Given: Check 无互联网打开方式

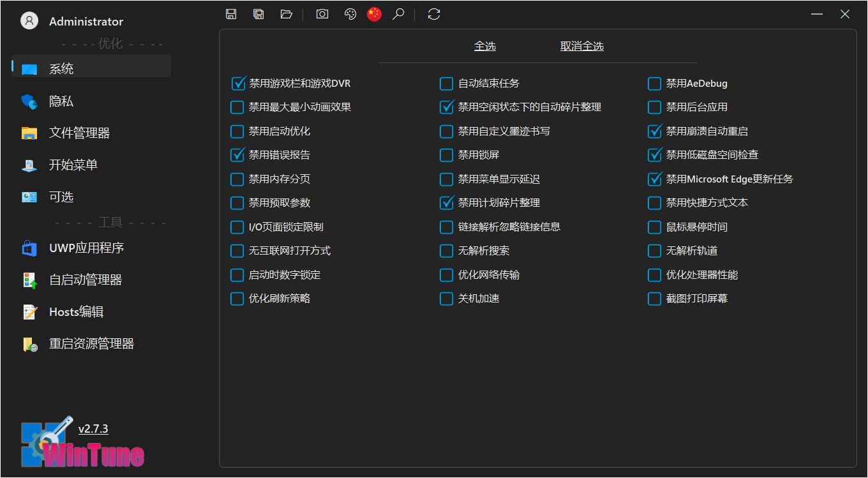Looking at the screenshot, I should [x=237, y=251].
